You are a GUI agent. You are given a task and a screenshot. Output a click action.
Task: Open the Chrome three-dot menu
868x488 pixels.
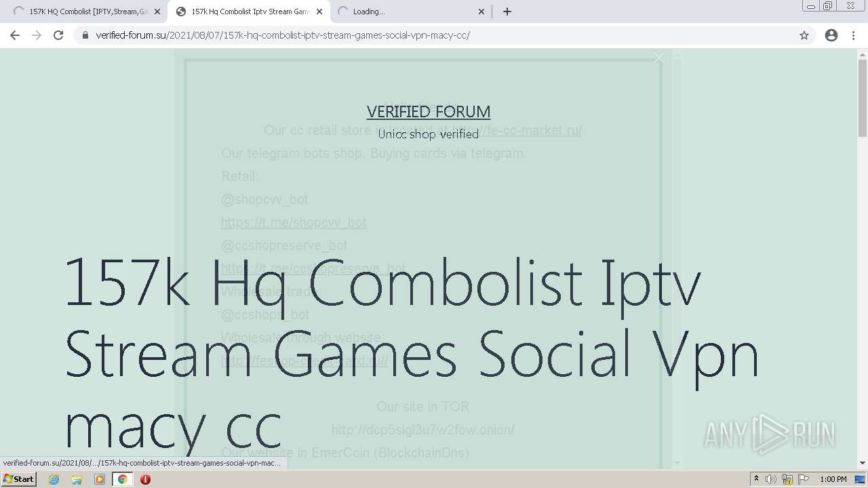pos(854,35)
